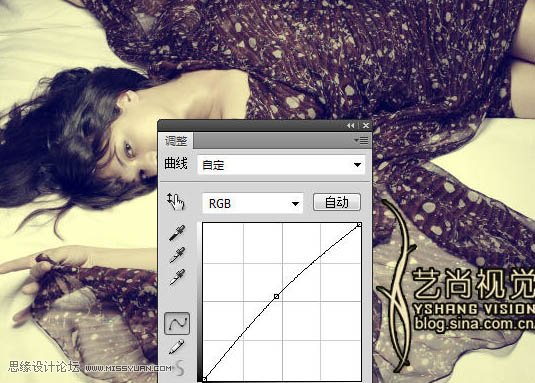Select the midpoint control point on curve

pyautogui.click(x=276, y=297)
